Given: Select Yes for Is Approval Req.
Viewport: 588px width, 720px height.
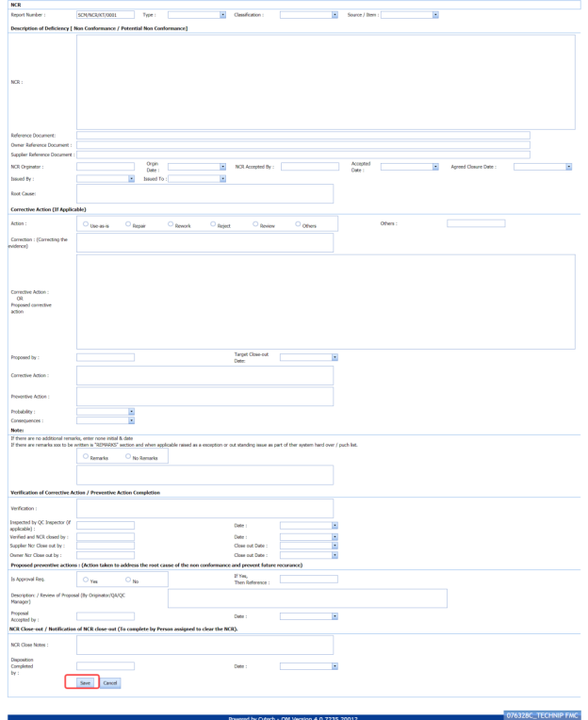Looking at the screenshot, I should 87,580.
